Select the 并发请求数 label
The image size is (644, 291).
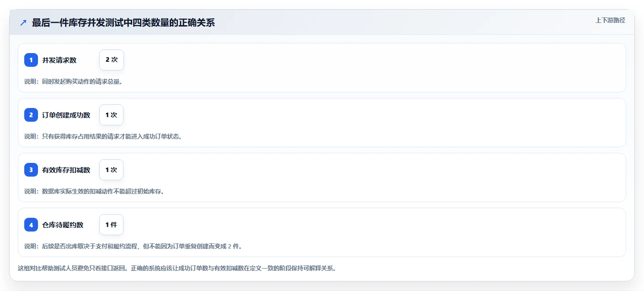[x=59, y=60]
